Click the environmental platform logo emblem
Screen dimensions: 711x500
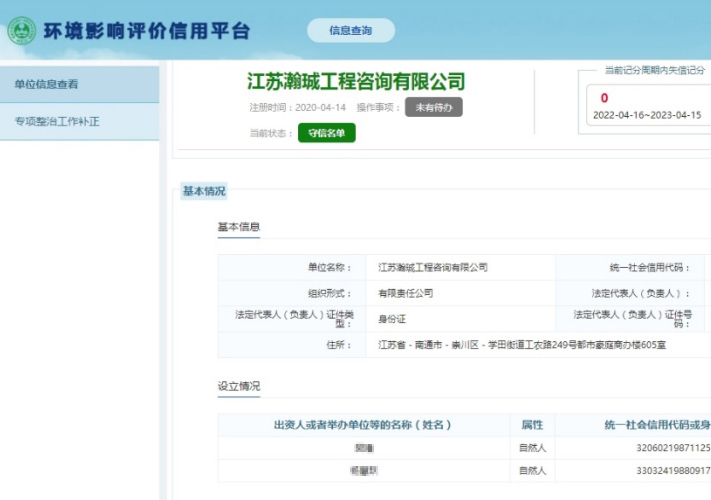(21, 30)
